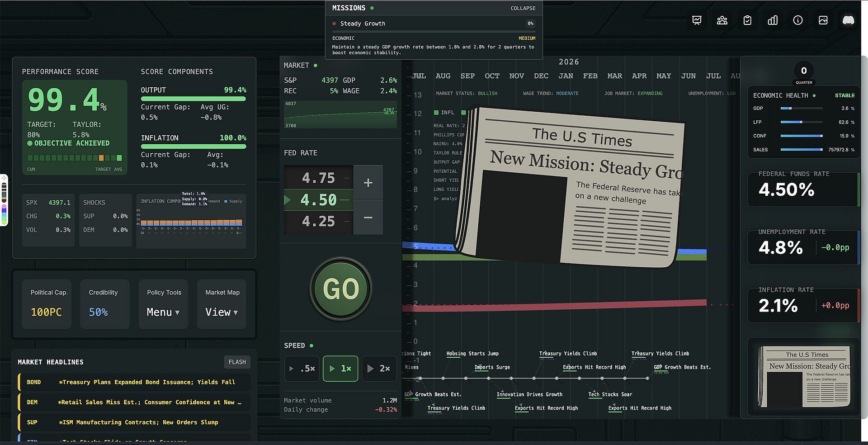Open the info circle icon
Image resolution: width=868 pixels, height=445 pixels.
tap(798, 20)
